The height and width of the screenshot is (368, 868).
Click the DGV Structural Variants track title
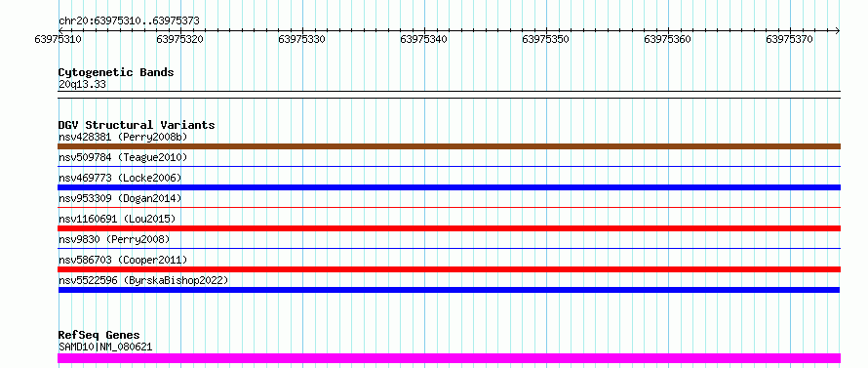click(137, 125)
